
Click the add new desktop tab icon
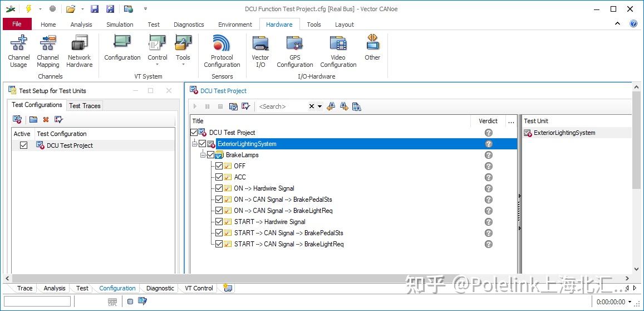[228, 288]
